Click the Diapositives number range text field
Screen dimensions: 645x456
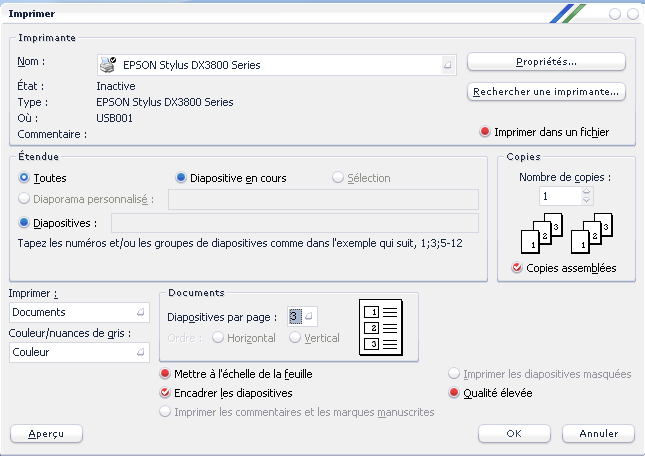coord(294,223)
